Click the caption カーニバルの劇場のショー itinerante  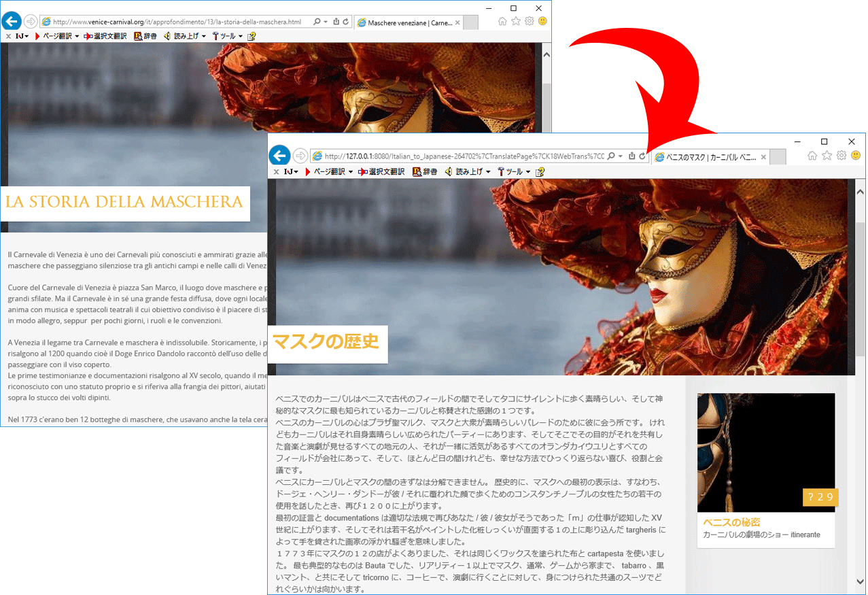[761, 535]
